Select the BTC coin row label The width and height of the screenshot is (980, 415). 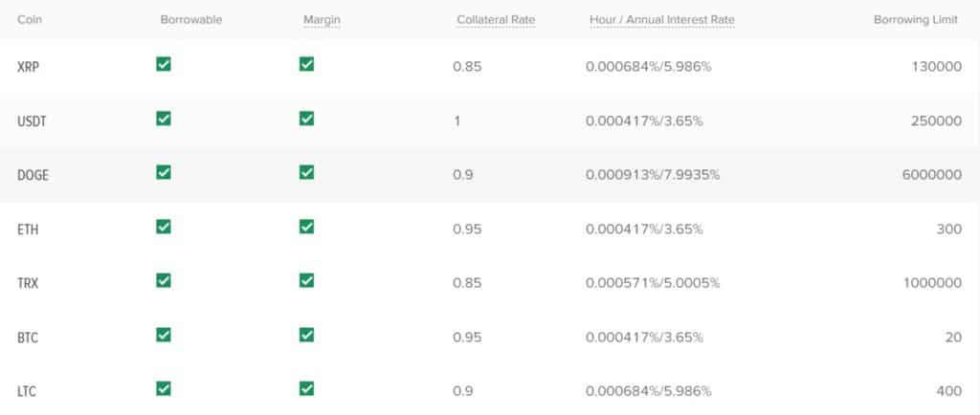[x=28, y=338]
